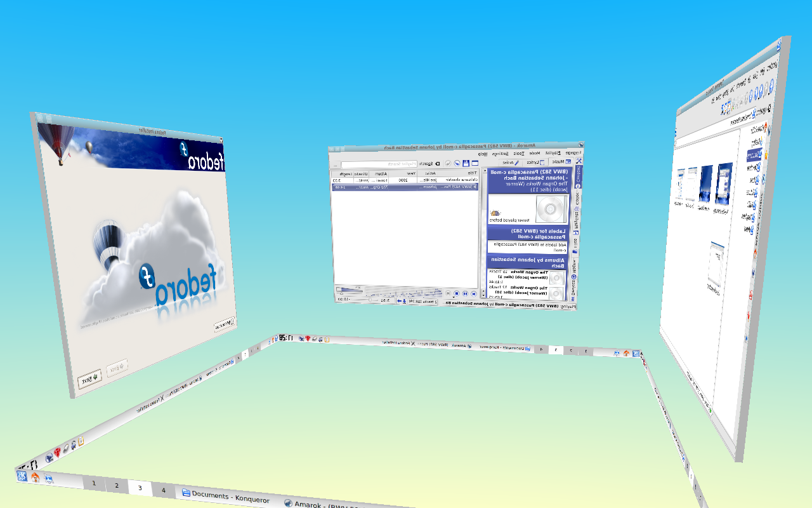812x508 pixels.
Task: Select Context sidebar tab in Amarok
Action: pyautogui.click(x=578, y=177)
